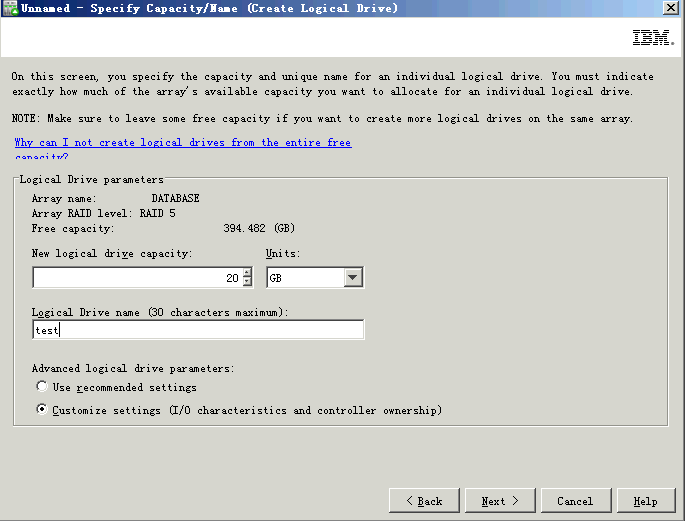Expand the Units dropdown arrow

(x=353, y=278)
